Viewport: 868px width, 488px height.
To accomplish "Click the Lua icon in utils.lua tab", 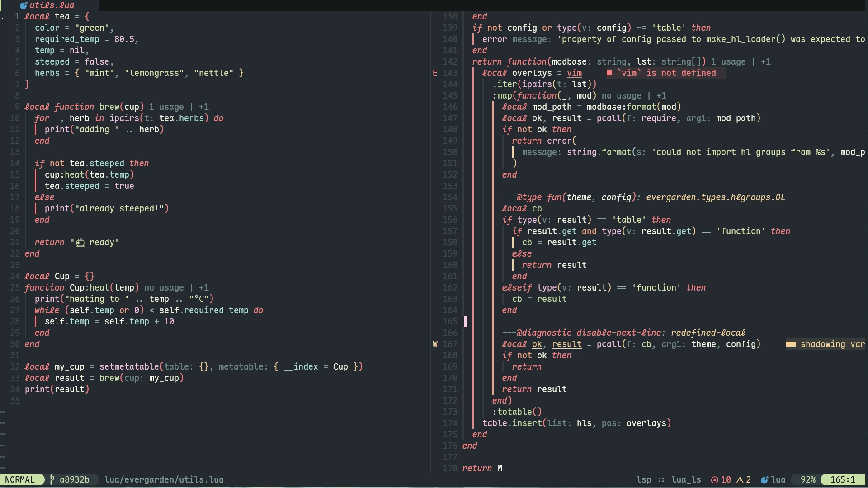I will 24,5.
